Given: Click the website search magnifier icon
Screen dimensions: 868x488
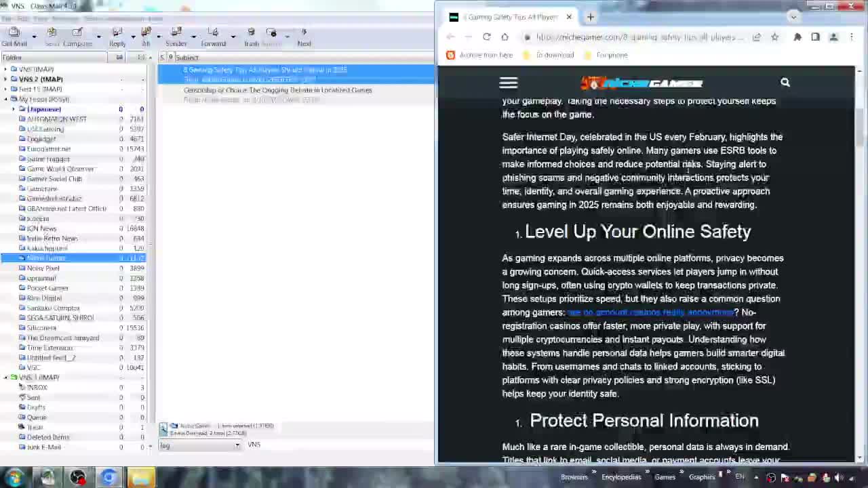Looking at the screenshot, I should click(785, 83).
